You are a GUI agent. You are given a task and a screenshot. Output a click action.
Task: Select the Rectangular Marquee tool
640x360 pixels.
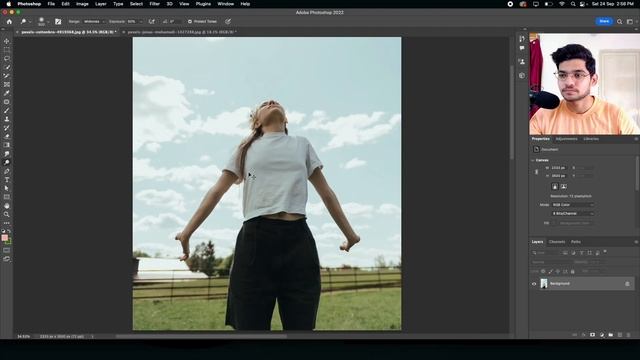[7, 50]
